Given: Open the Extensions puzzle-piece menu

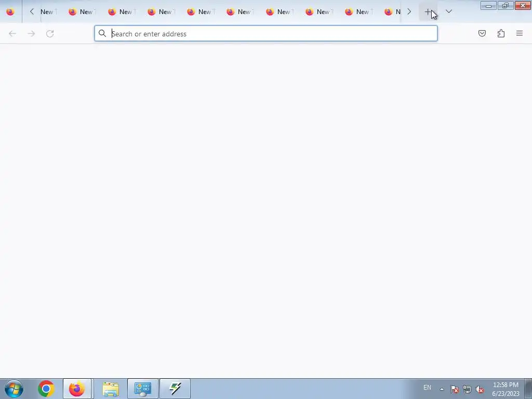Looking at the screenshot, I should 501,33.
